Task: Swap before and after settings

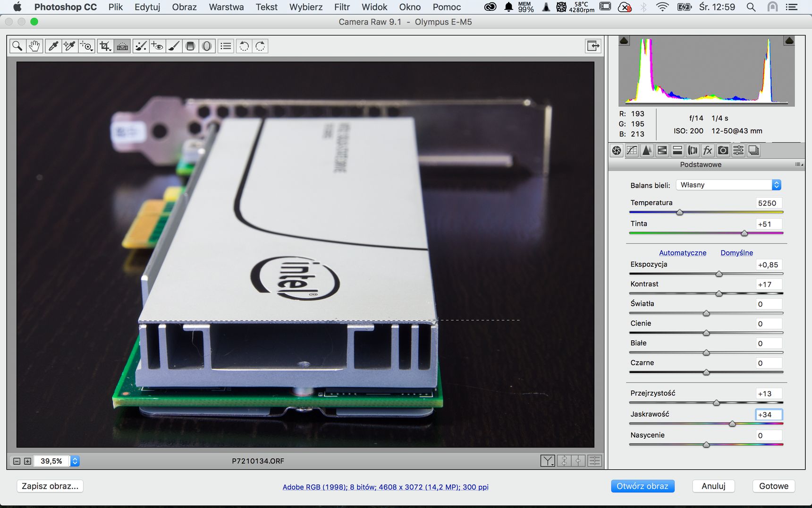Action: tap(564, 461)
